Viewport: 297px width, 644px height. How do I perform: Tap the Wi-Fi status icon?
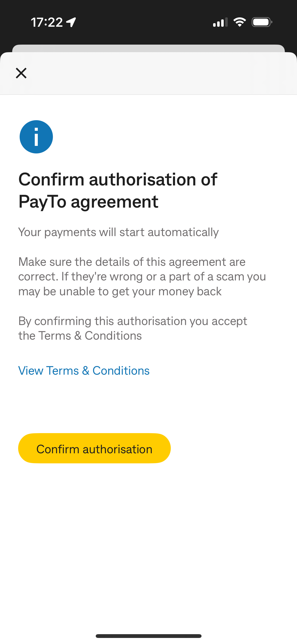239,22
